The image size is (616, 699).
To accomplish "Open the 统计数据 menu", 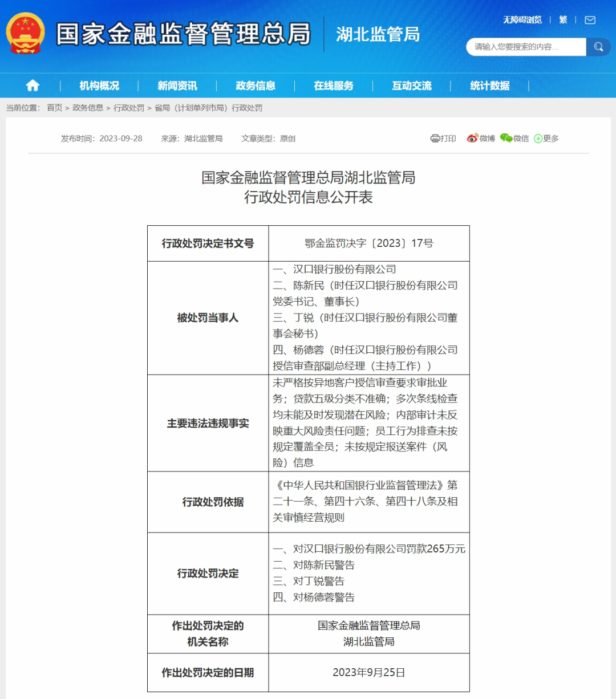I will [x=490, y=86].
